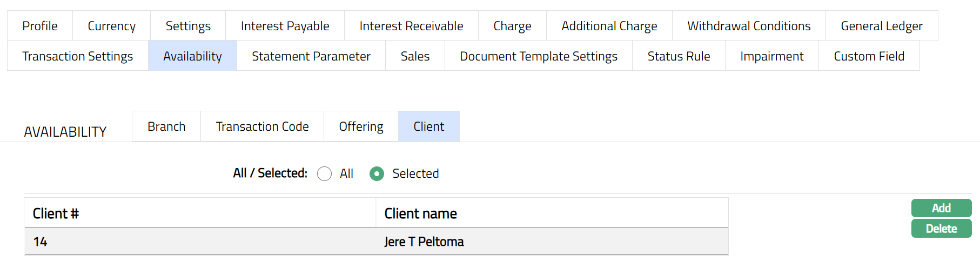Open the Transaction Code sub-tab
This screenshot has width=980, height=268.
262,126
